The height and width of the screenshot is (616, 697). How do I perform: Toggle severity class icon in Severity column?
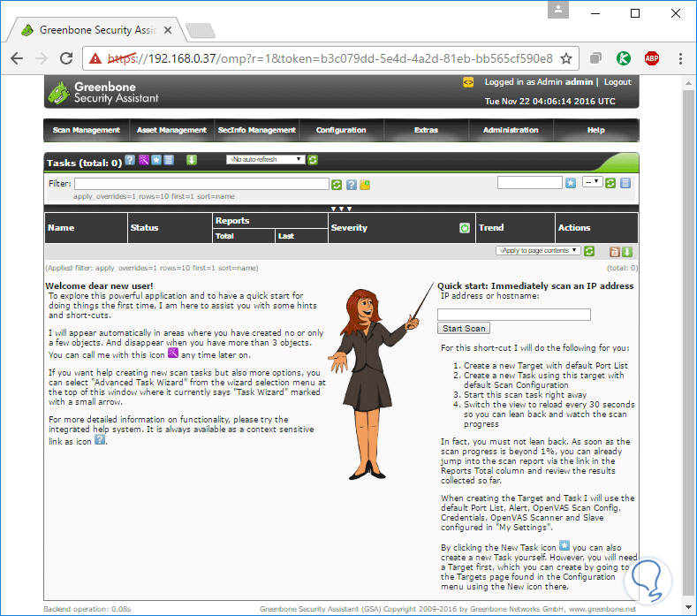tap(465, 228)
